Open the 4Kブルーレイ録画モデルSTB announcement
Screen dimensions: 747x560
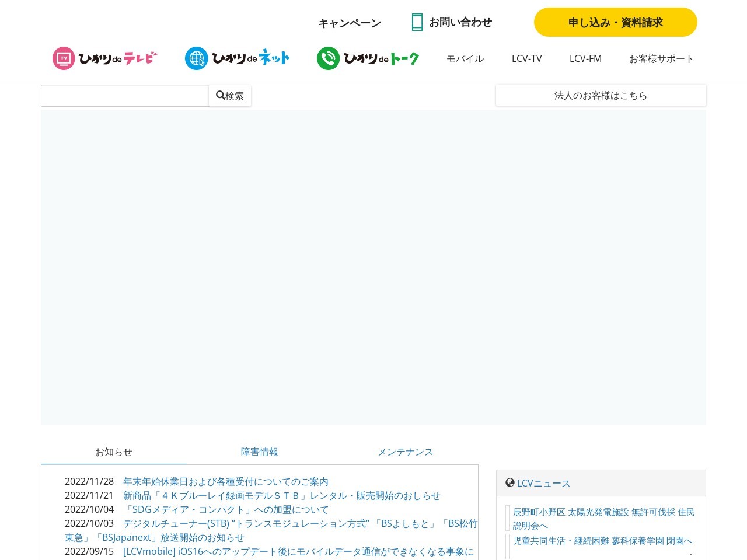tap(282, 496)
